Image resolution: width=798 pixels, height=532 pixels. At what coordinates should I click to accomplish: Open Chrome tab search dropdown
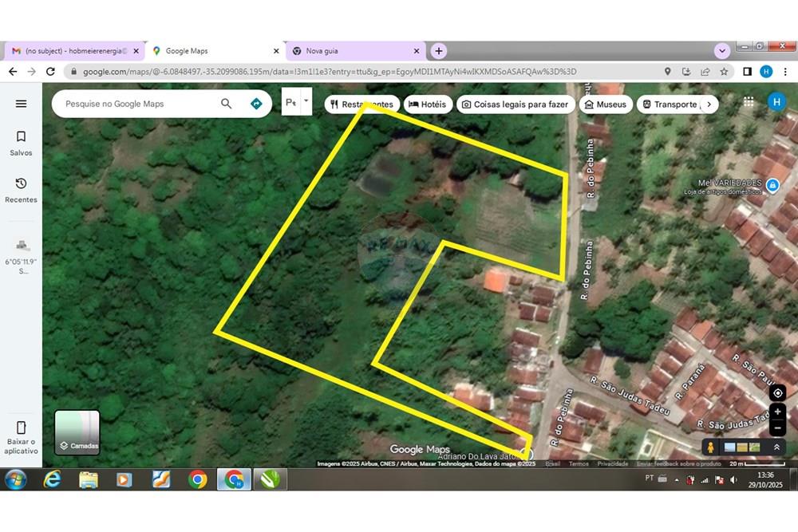tap(722, 51)
